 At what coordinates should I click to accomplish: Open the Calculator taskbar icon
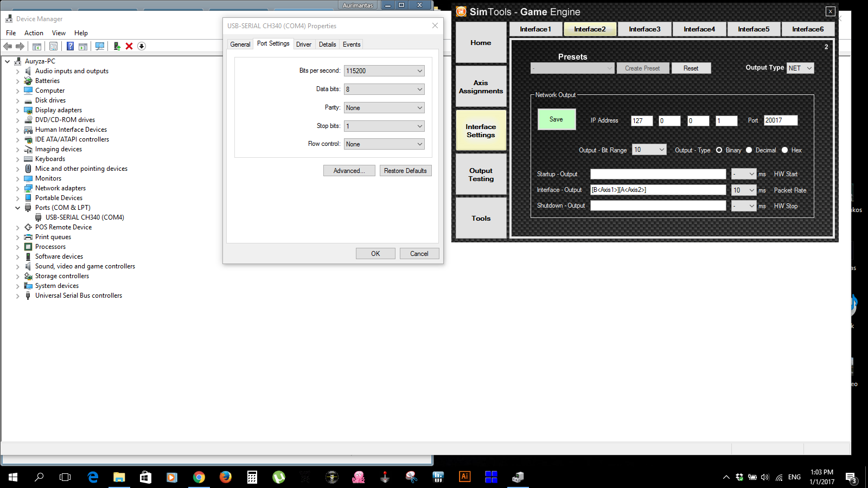pyautogui.click(x=252, y=477)
